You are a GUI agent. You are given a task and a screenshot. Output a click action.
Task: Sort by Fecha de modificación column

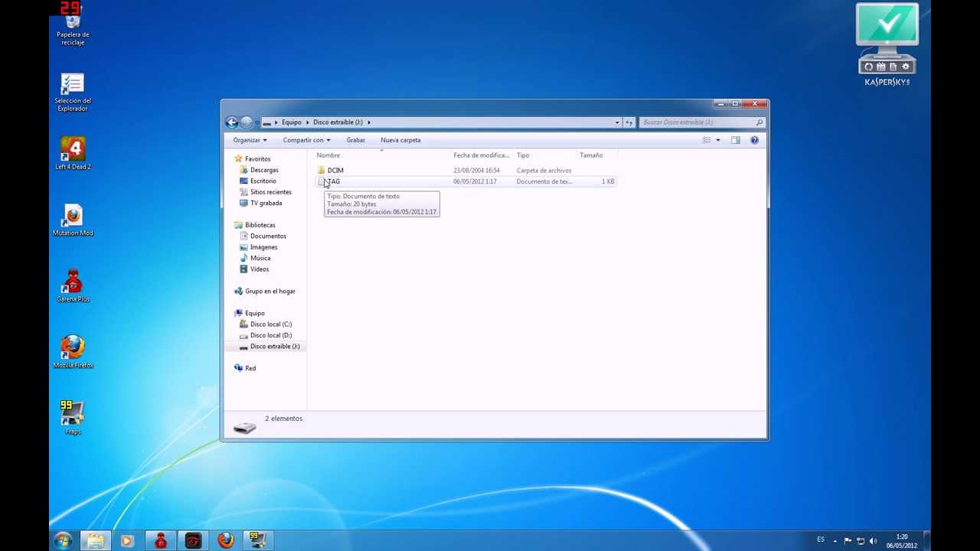pos(482,155)
